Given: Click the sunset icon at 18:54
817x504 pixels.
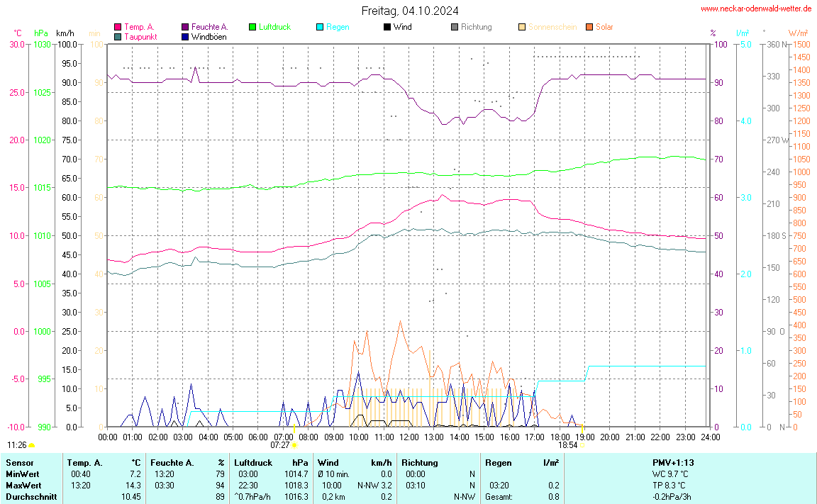Looking at the screenshot, I should [x=582, y=445].
